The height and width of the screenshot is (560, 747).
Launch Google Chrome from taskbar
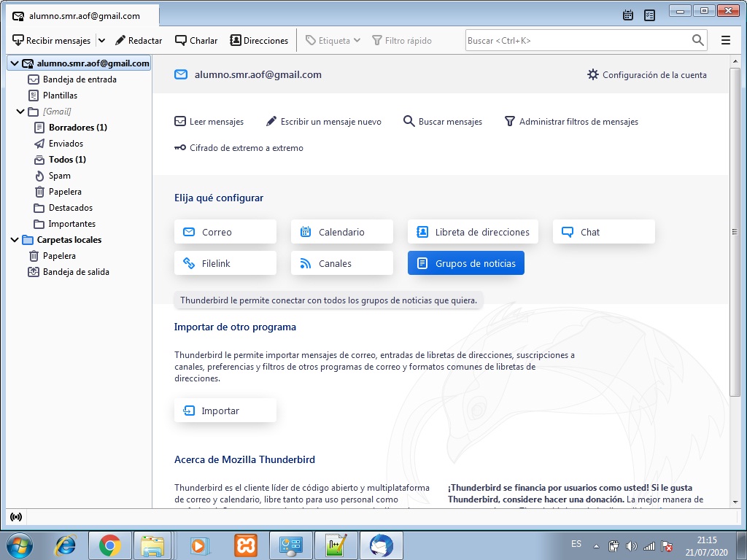(110, 545)
